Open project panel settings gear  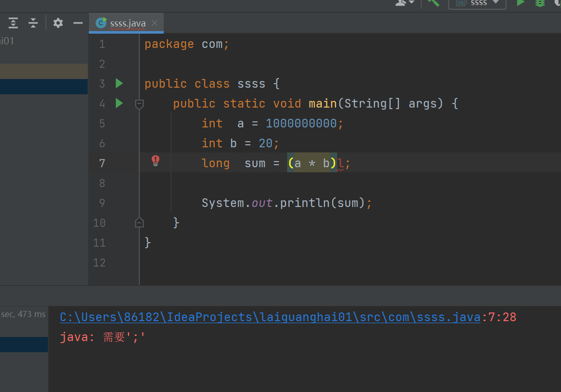coord(58,23)
